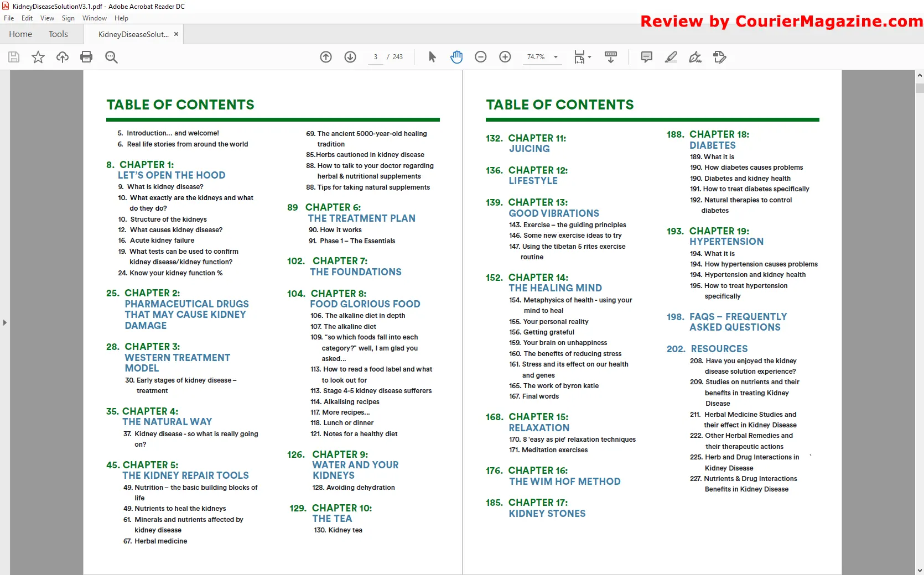Open the zoom level 74.7% dropdown
This screenshot has height=575, width=924.
coord(542,57)
